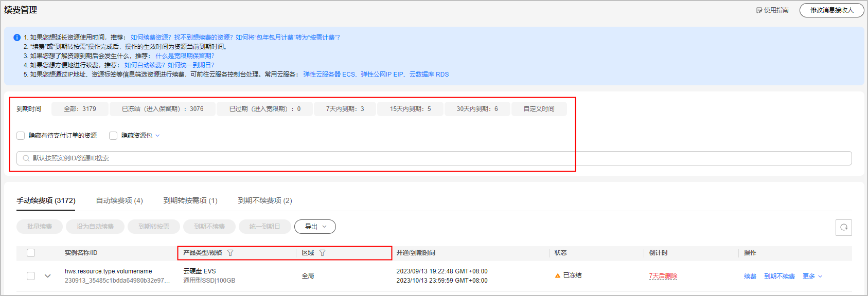The width and height of the screenshot is (868, 296).
Task: Check the hide pending payment orders checkbox
Action: [21, 136]
